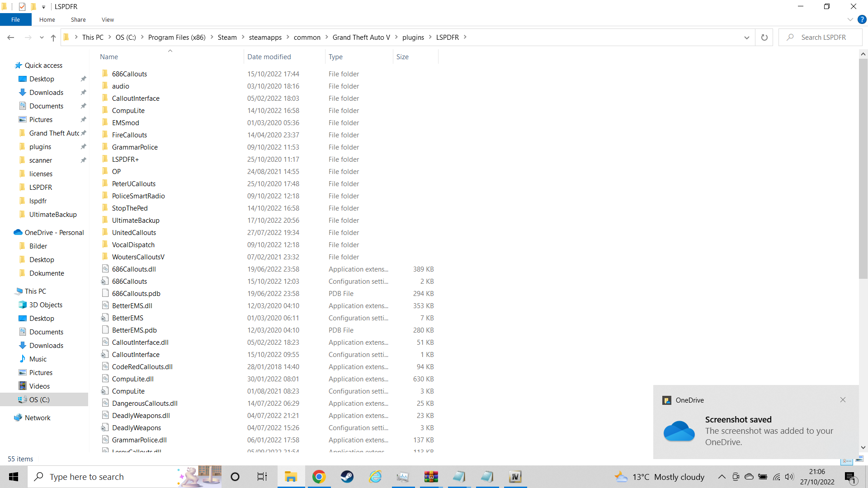The width and height of the screenshot is (868, 488).
Task: Open recent locations dropdown arrow
Action: pos(42,38)
